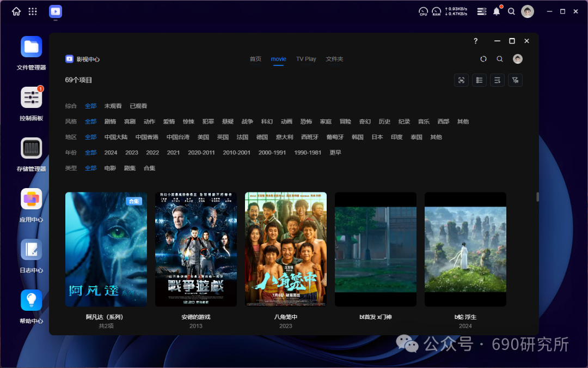Screen dimensions: 588x368
Task: Open the bt首发 x门神 thumbnail
Action: click(x=375, y=249)
